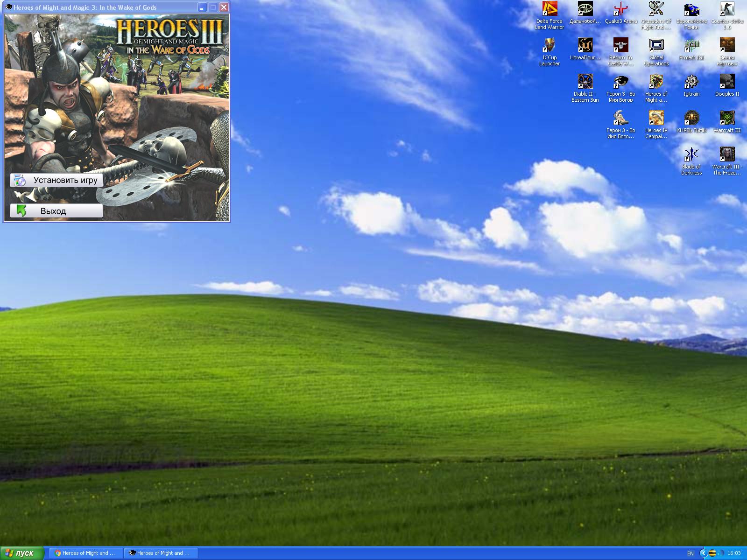Select the Европейские Гонки desktop icon
Image resolution: width=747 pixels, height=560 pixels.
(x=691, y=15)
